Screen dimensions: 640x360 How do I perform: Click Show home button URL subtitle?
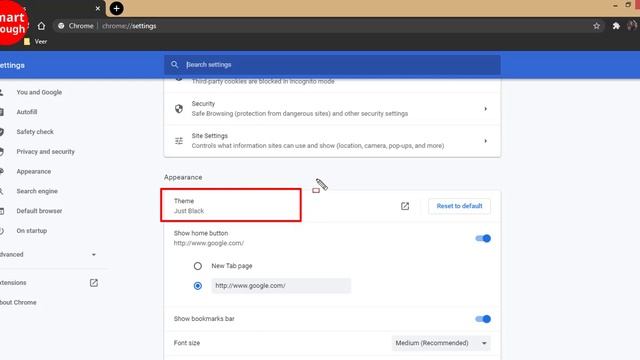[209, 243]
